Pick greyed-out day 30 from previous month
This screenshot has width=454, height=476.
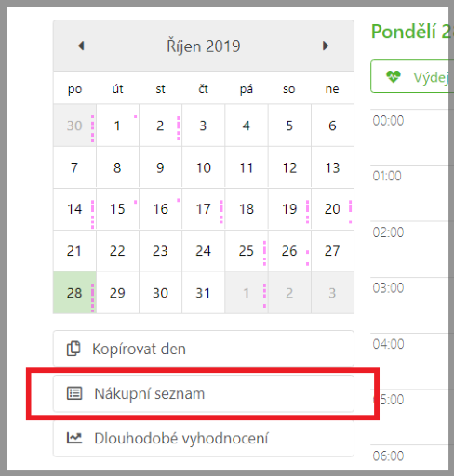coord(74,126)
